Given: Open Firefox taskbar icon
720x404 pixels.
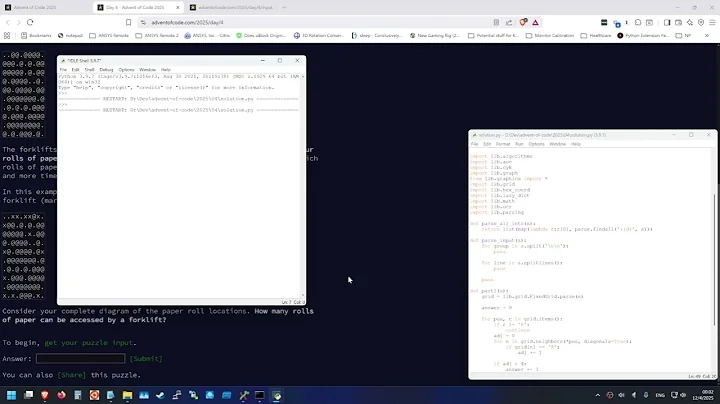Looking at the screenshot, I should 61,395.
